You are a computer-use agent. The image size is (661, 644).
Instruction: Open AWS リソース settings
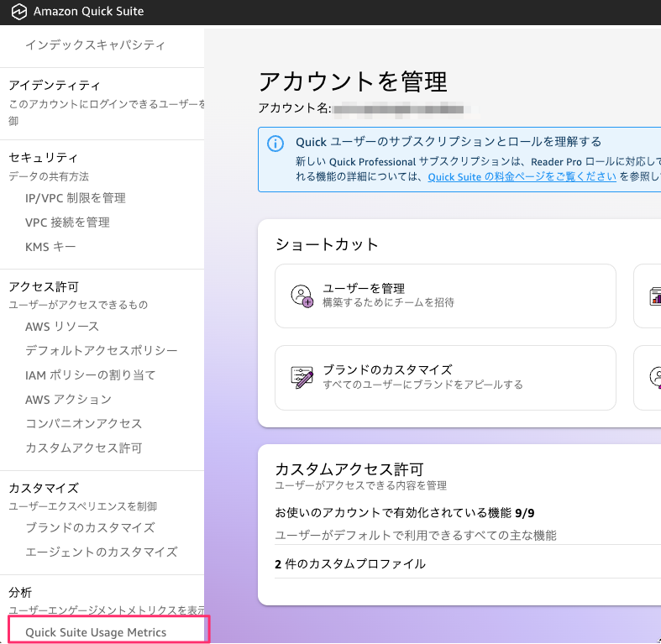pos(62,327)
